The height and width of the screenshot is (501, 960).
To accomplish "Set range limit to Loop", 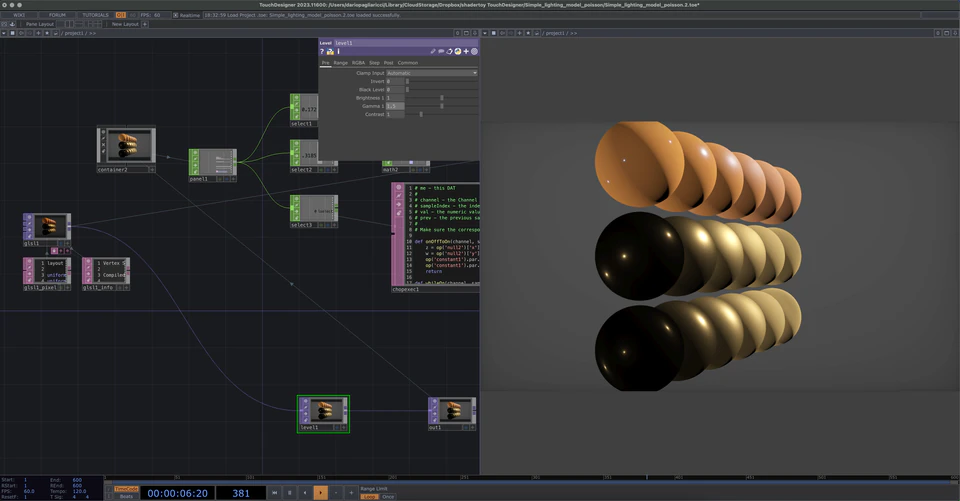I will point(369,497).
